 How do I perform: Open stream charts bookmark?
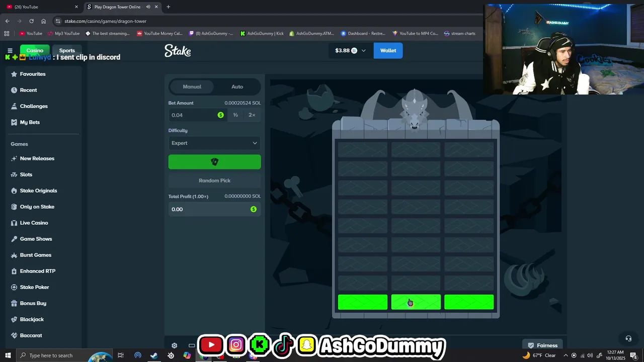click(x=460, y=34)
